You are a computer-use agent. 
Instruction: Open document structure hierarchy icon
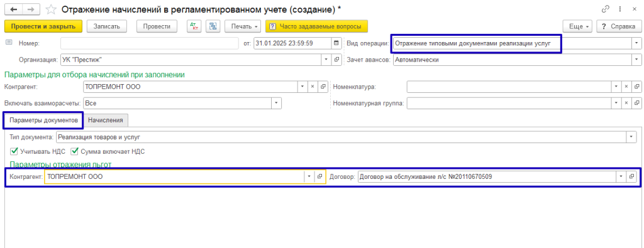click(213, 26)
